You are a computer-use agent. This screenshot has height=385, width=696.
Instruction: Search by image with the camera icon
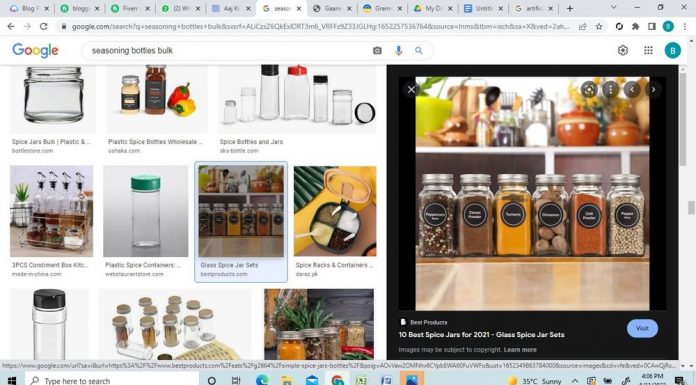pyautogui.click(x=377, y=51)
